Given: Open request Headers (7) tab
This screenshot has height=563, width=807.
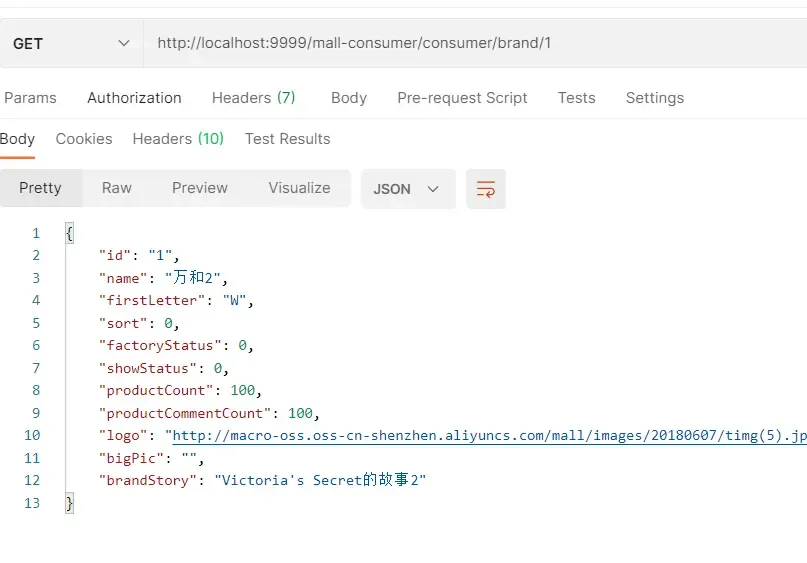Looking at the screenshot, I should coord(253,98).
